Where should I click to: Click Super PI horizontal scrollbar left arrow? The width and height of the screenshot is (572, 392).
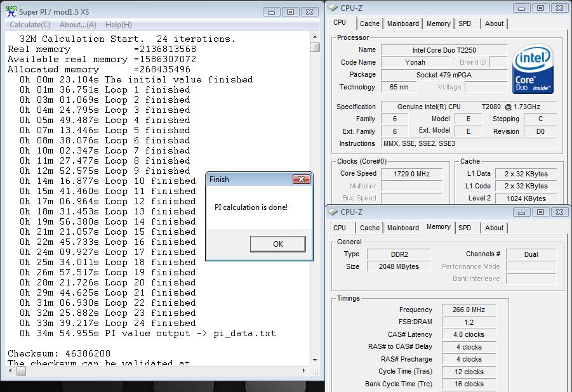click(10, 371)
